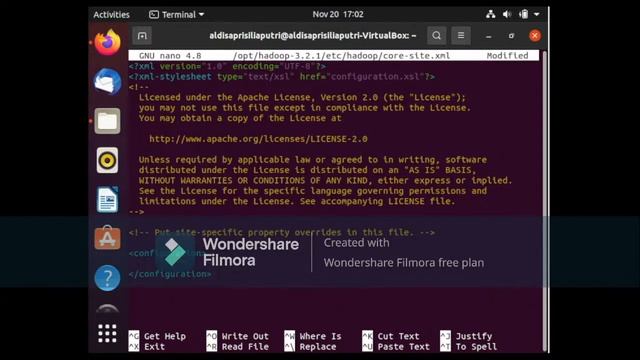Open the clock showing Nov 20 17:02
The width and height of the screenshot is (640, 360).
pos(338,14)
